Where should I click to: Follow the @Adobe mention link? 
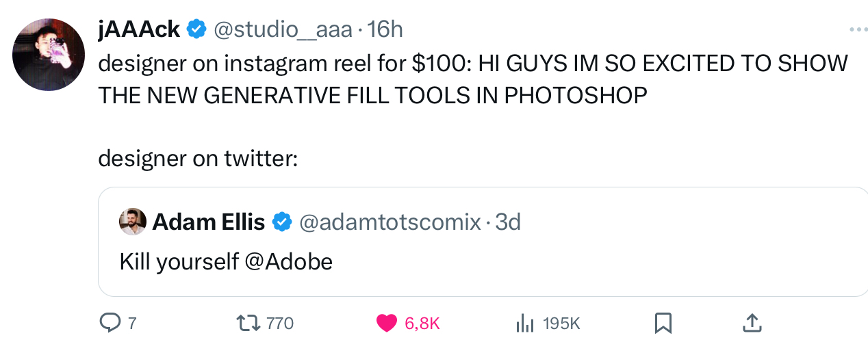pos(288,262)
